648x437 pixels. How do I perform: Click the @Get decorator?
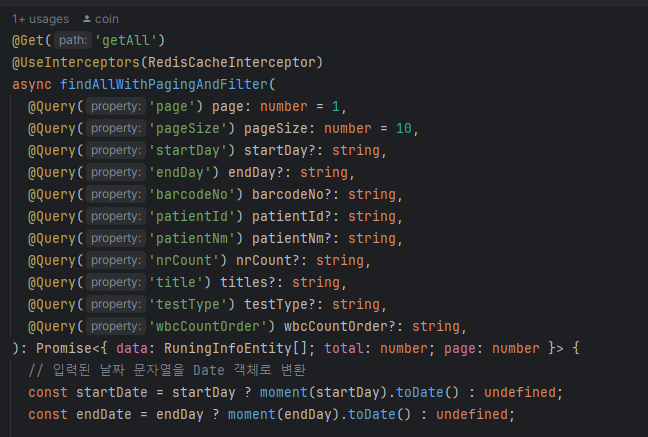28,41
